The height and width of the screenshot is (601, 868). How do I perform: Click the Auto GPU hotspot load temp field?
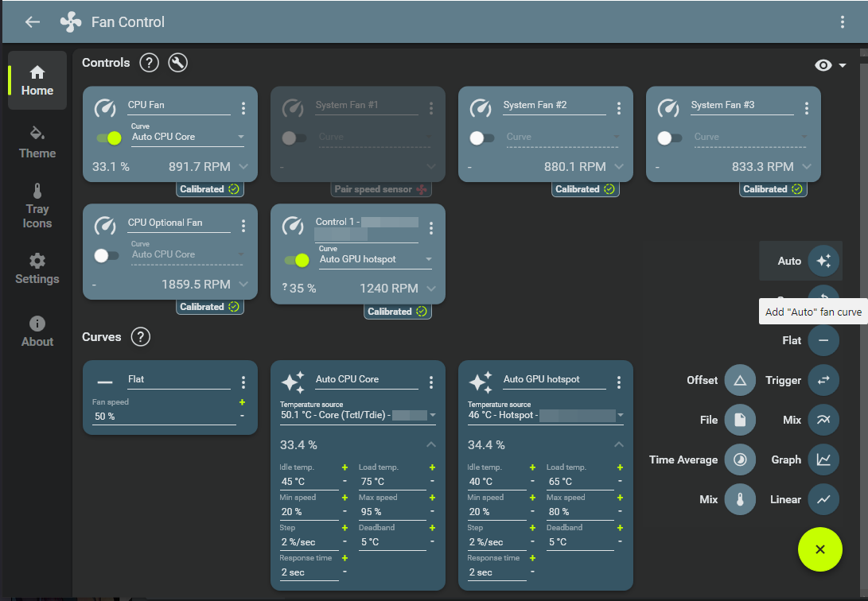tap(580, 482)
